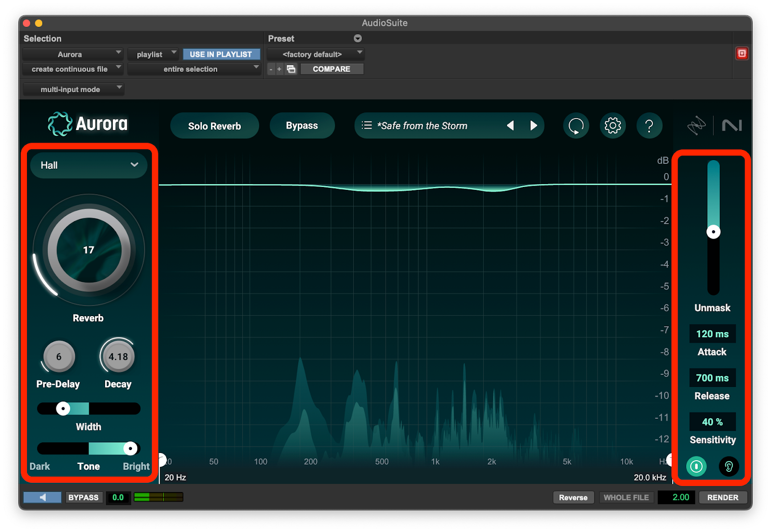
Task: Go to next preset with right arrow
Action: coord(533,126)
